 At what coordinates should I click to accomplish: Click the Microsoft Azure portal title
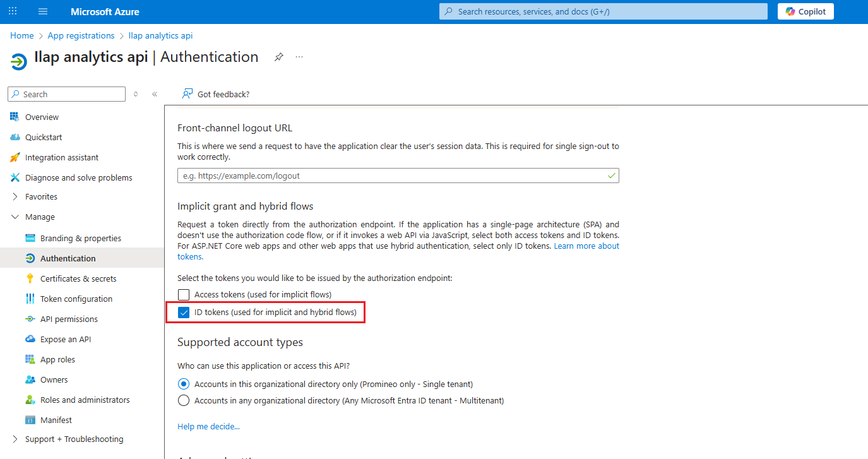[x=105, y=11]
